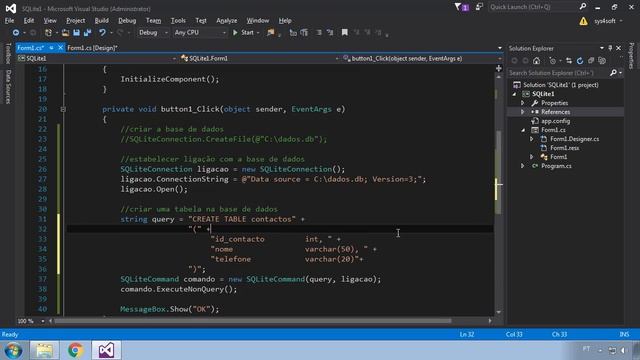Open the Properties side panel tab

(631, 56)
